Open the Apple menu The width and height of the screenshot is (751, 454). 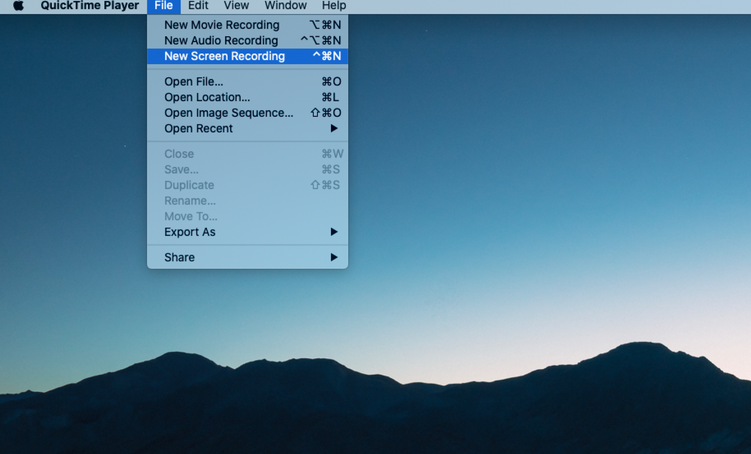click(18, 6)
